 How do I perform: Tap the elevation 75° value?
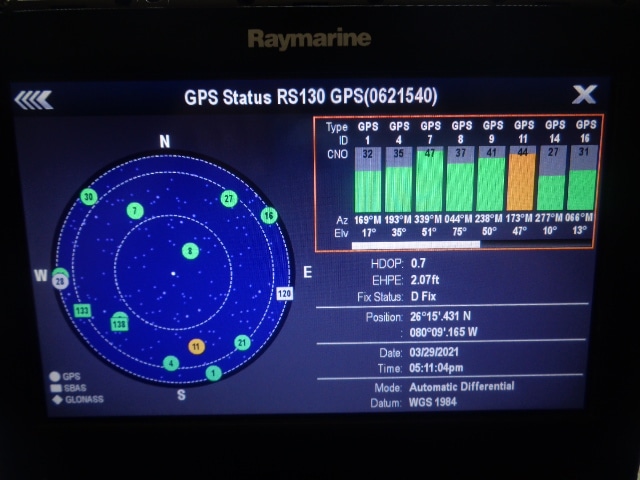[x=459, y=232]
